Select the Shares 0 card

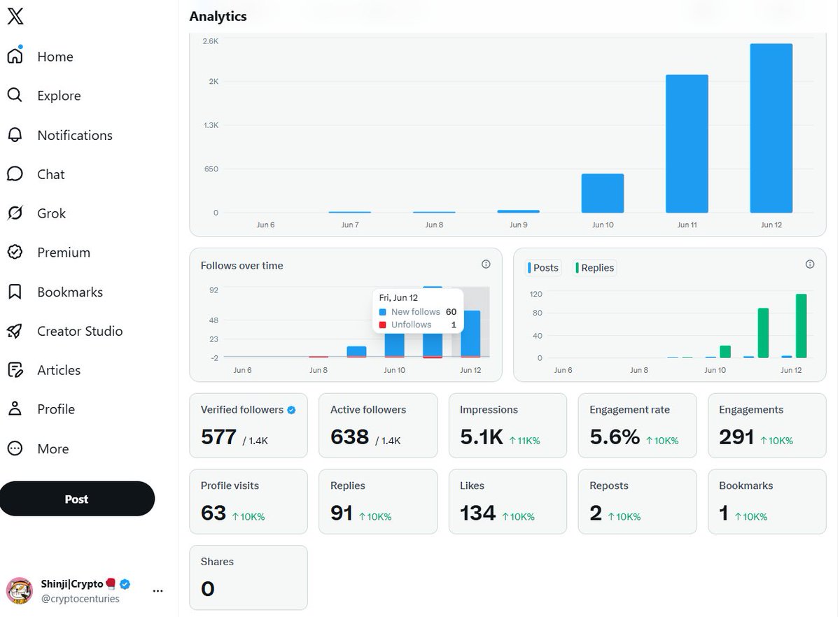pos(248,578)
